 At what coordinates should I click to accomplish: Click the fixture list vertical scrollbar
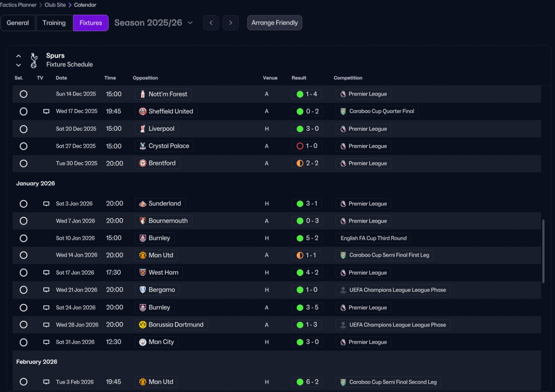pyautogui.click(x=543, y=251)
